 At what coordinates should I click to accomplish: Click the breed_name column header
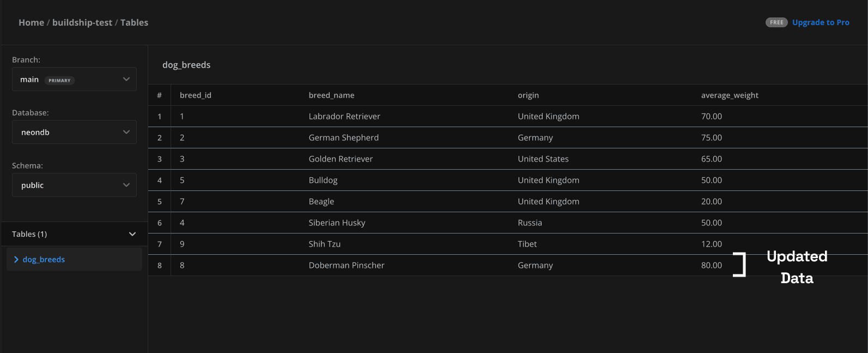(x=331, y=95)
